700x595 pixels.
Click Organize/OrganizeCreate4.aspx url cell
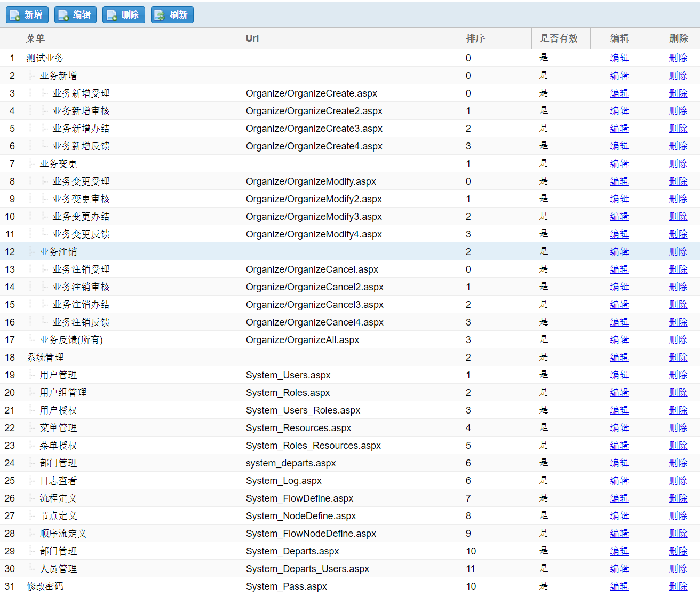coord(314,146)
